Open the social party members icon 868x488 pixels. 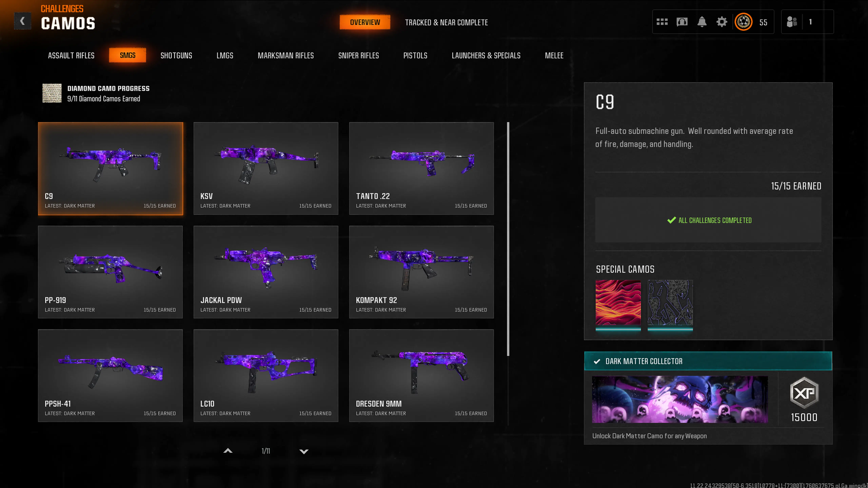pos(792,22)
